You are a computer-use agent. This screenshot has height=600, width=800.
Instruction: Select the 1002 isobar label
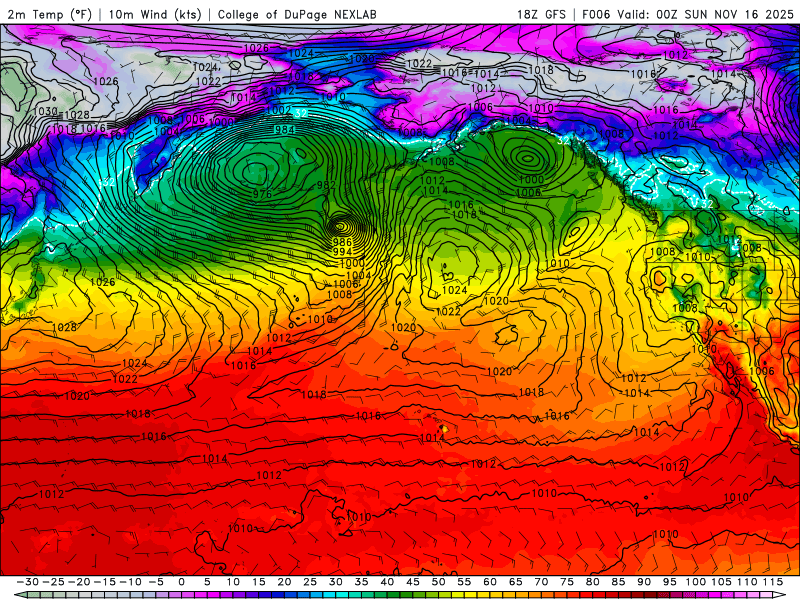[279, 110]
